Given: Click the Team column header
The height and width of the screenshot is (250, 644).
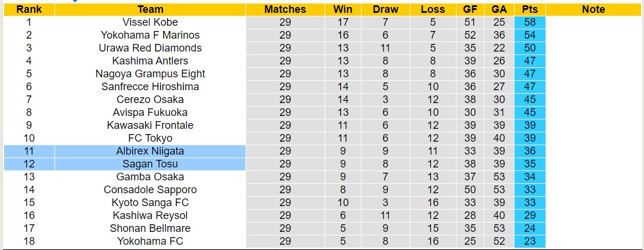Looking at the screenshot, I should click(151, 9).
